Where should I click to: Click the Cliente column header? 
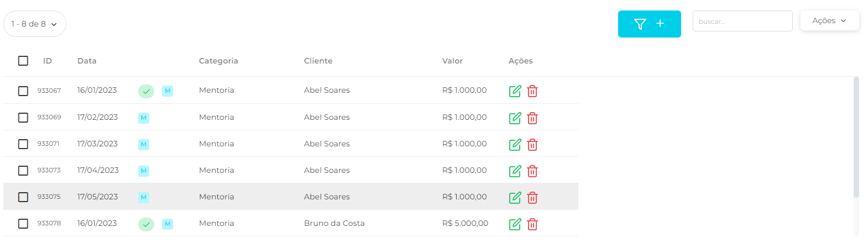tap(318, 61)
